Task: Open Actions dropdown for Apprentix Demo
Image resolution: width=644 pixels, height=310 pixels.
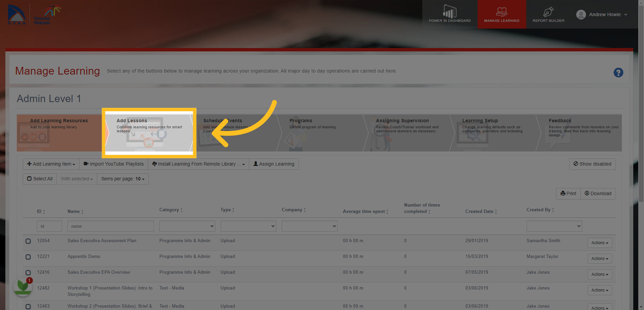Action: click(600, 259)
